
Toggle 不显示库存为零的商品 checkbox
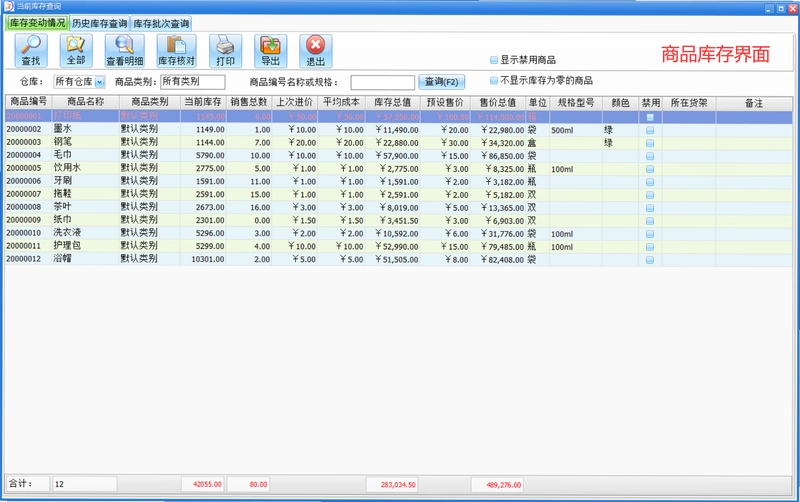494,81
